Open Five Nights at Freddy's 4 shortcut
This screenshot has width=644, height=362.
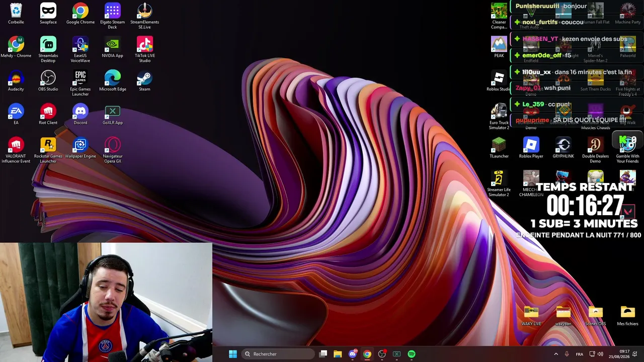pyautogui.click(x=628, y=83)
